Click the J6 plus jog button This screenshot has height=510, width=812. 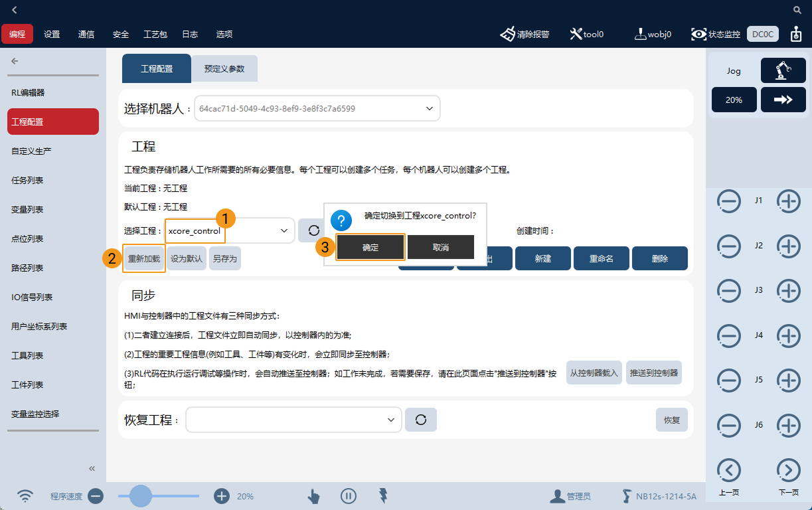tap(788, 425)
